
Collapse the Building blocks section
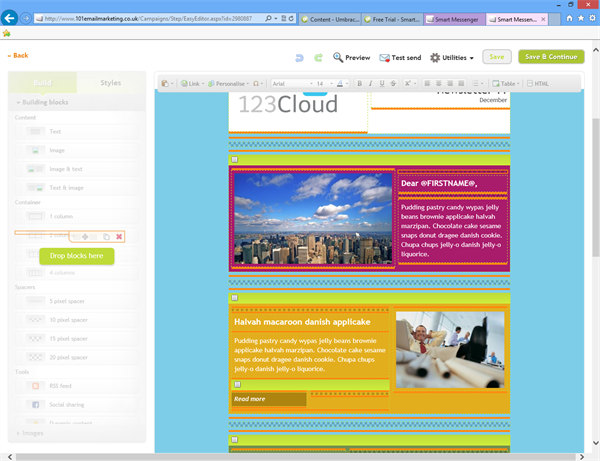pyautogui.click(x=42, y=102)
